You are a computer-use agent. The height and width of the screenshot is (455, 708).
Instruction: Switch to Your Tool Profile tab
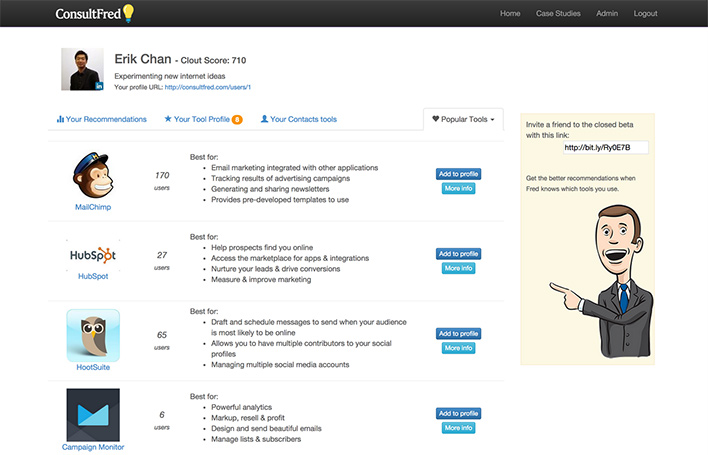pyautogui.click(x=197, y=119)
